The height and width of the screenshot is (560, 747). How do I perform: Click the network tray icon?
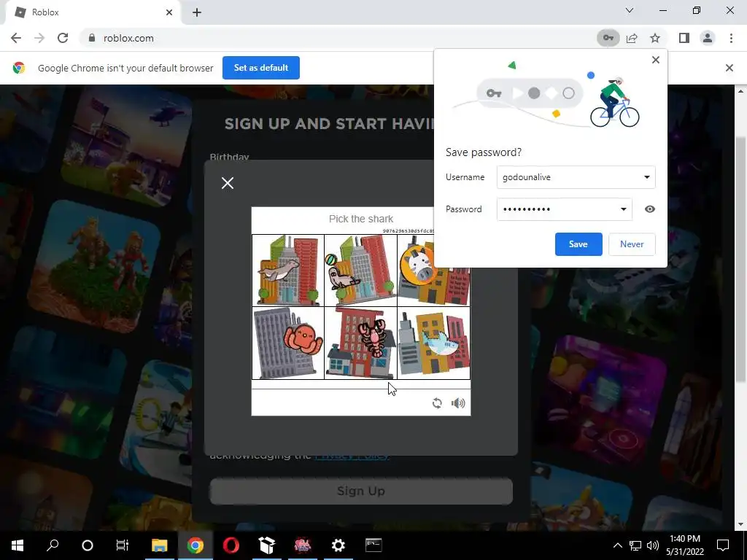(635, 545)
